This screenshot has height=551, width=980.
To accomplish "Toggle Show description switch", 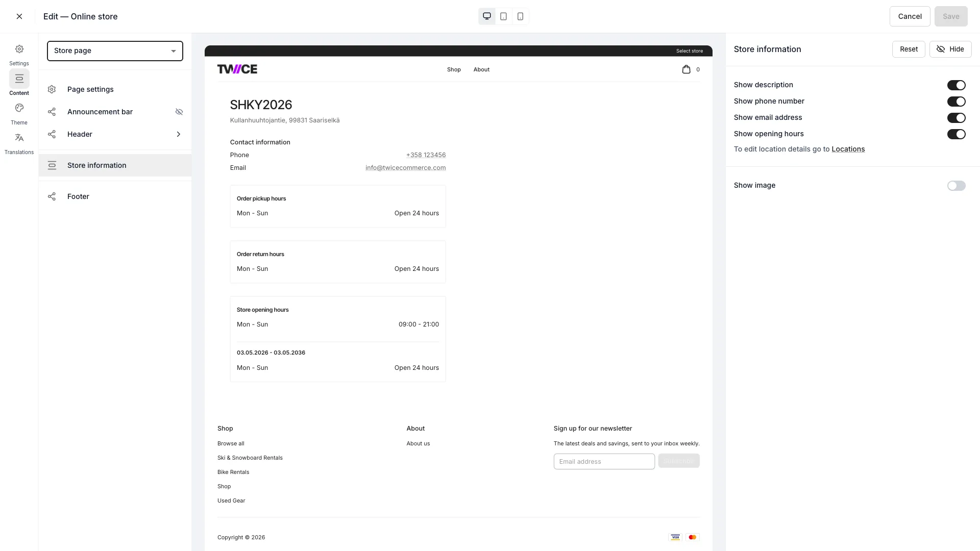I will [x=957, y=85].
